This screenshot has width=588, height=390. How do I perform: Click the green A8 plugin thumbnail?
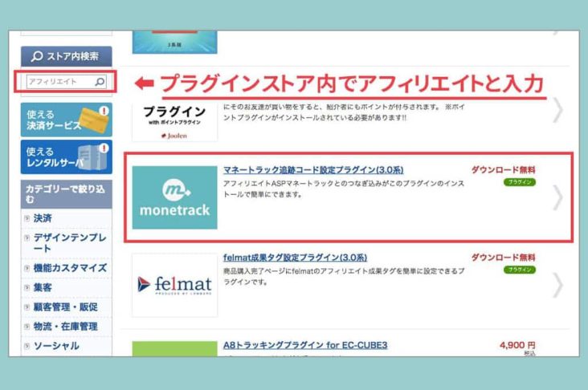tap(175, 349)
